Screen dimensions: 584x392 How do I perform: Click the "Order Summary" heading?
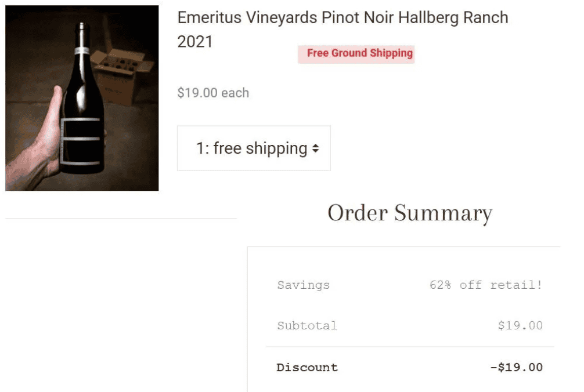point(410,213)
